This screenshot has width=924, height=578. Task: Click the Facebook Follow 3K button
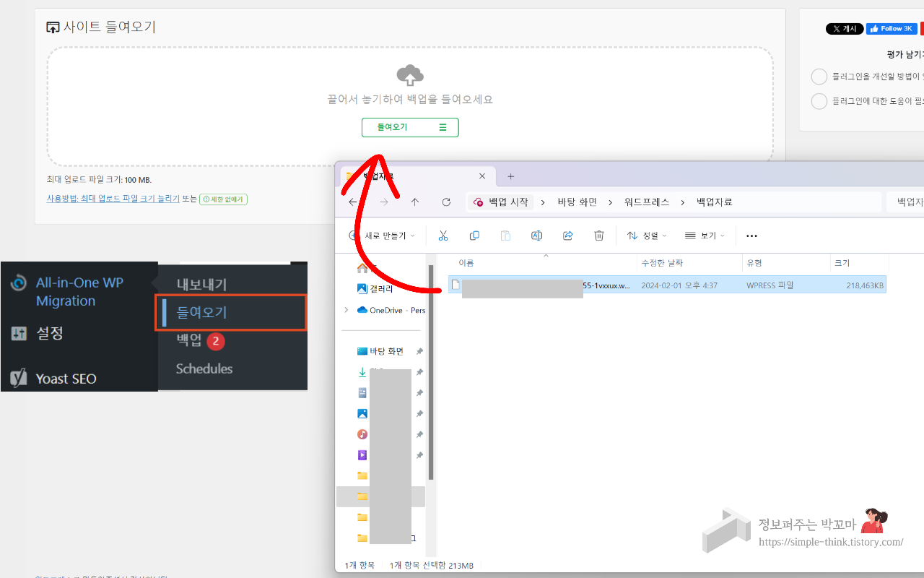tap(892, 29)
